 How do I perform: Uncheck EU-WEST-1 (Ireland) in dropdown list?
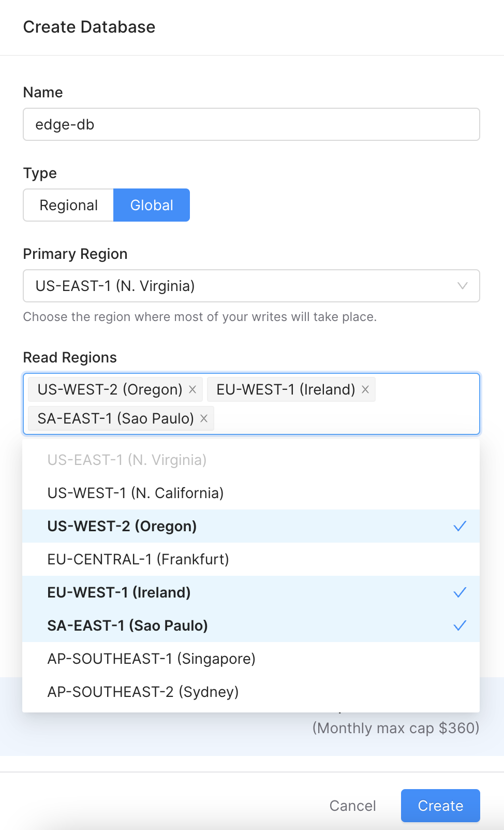click(119, 592)
